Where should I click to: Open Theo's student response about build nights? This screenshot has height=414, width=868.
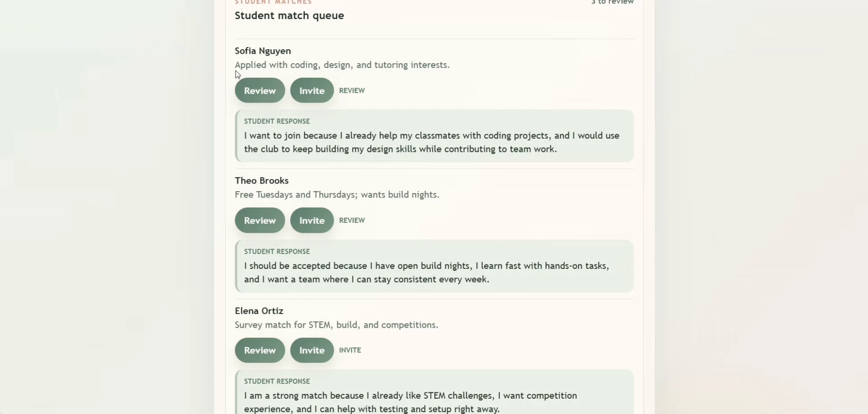(434, 266)
